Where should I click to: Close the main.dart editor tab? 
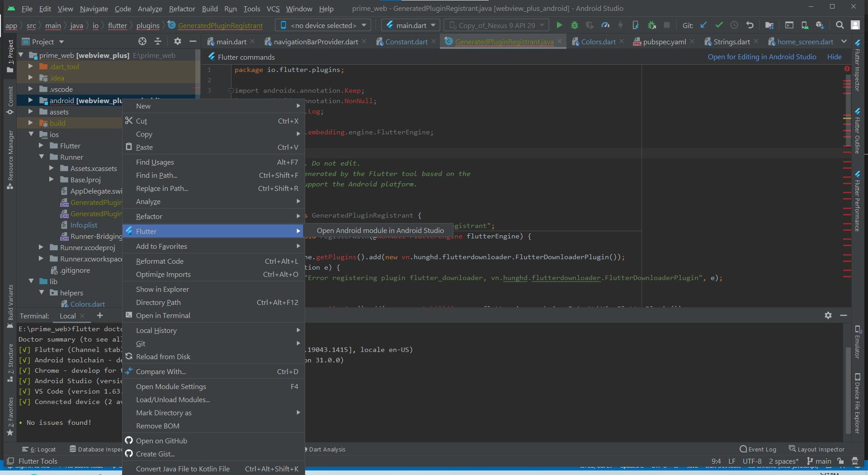(252, 42)
